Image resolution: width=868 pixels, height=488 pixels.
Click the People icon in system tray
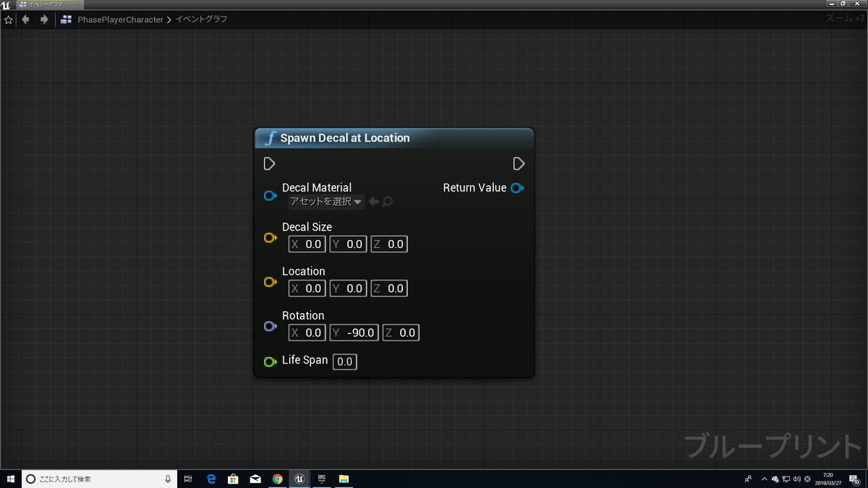coord(748,479)
